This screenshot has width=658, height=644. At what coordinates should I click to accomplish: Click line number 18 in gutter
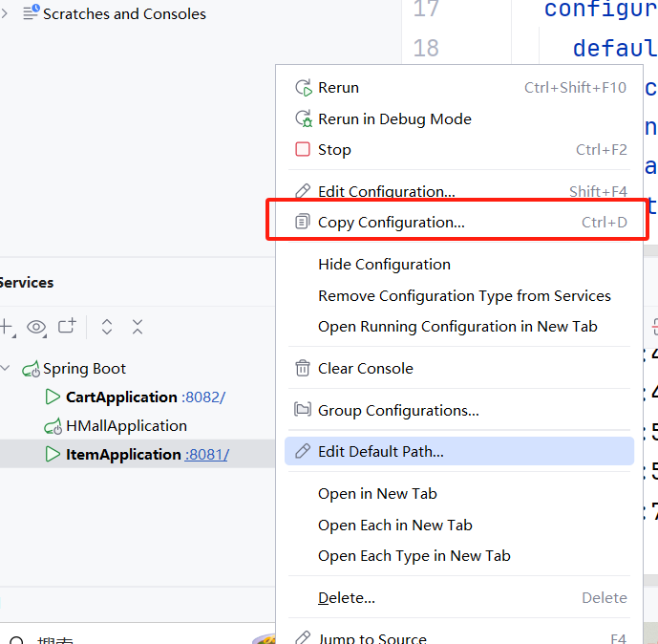coord(426,48)
